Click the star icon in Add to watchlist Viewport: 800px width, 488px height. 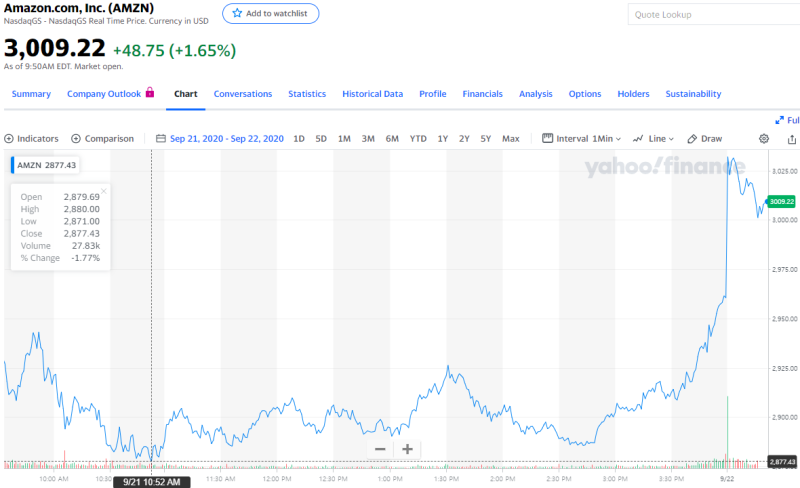[237, 13]
